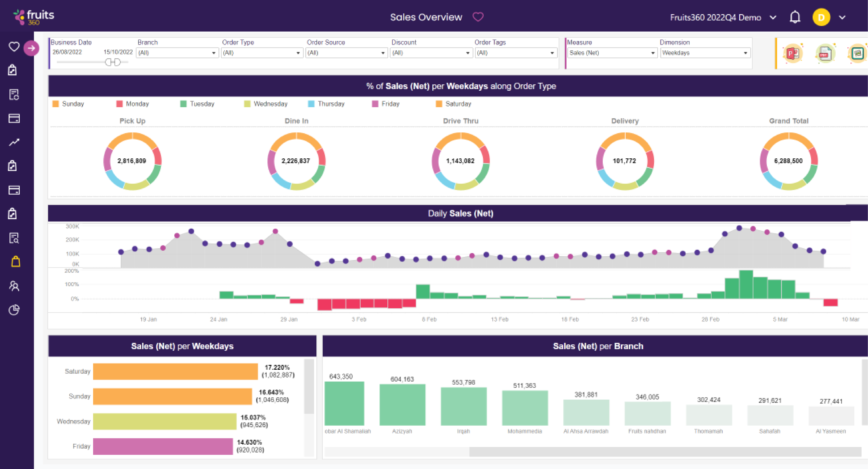868x469 pixels.
Task: Toggle the Monday legend item
Action: coord(132,104)
